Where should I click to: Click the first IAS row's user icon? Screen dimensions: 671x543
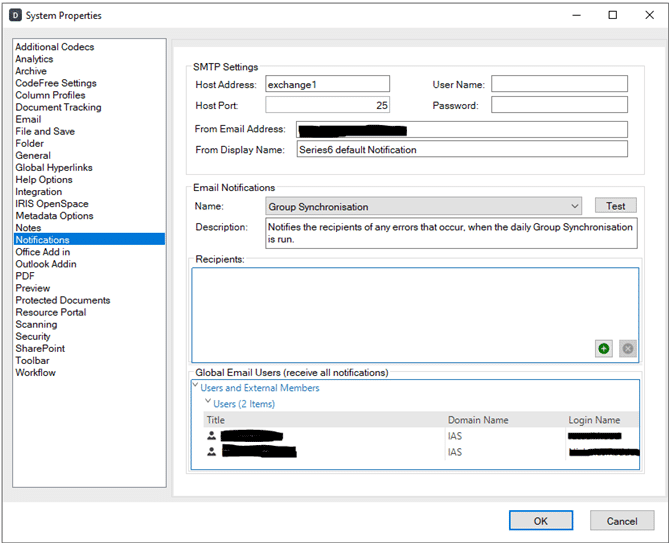pyautogui.click(x=211, y=436)
